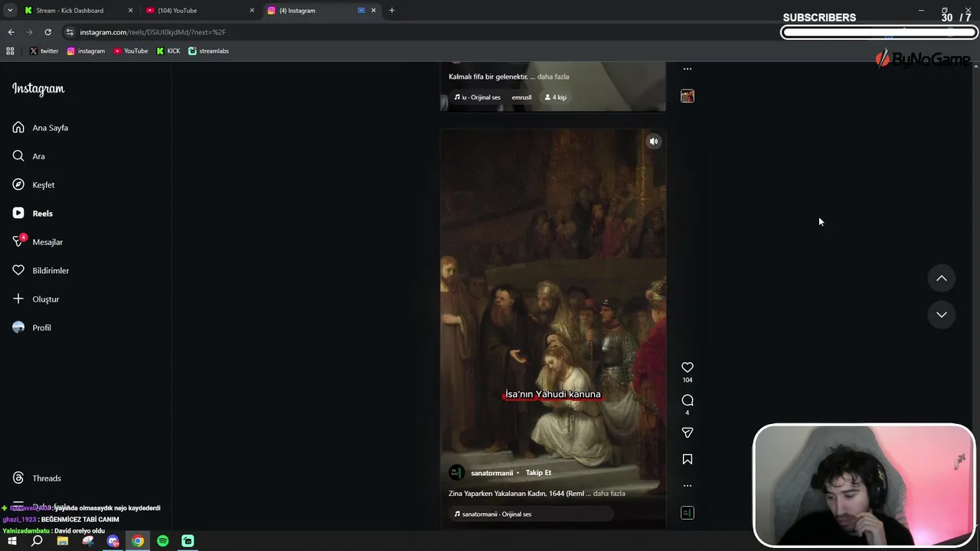Mute the reel using speaker icon

pos(654,142)
